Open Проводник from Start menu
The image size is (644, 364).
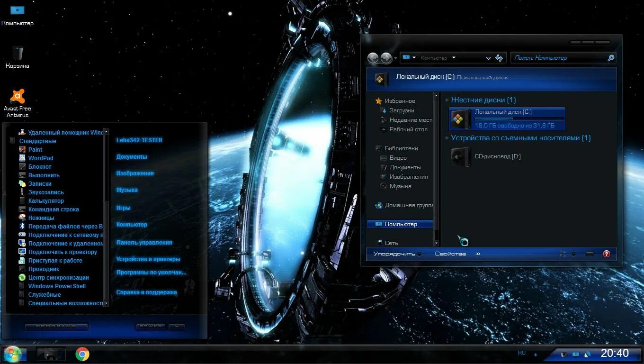(x=39, y=269)
